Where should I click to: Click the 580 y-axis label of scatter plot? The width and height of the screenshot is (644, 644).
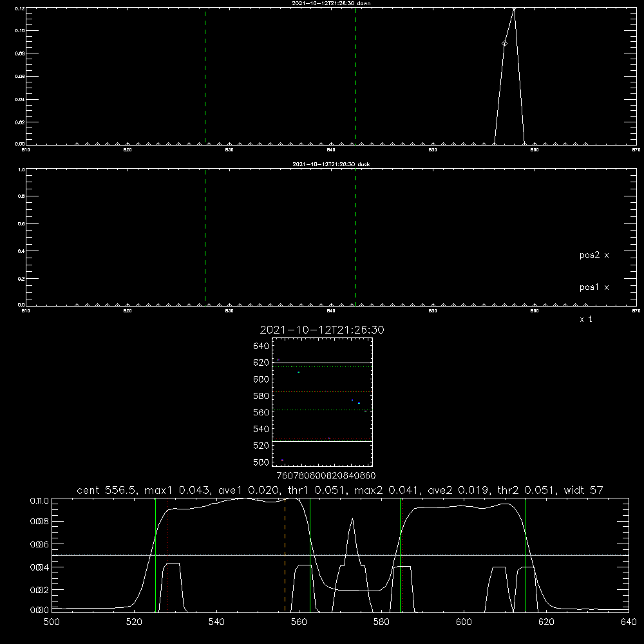point(261,396)
